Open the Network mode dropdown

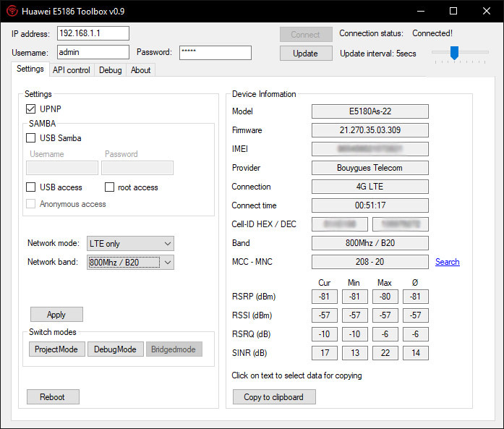point(130,244)
